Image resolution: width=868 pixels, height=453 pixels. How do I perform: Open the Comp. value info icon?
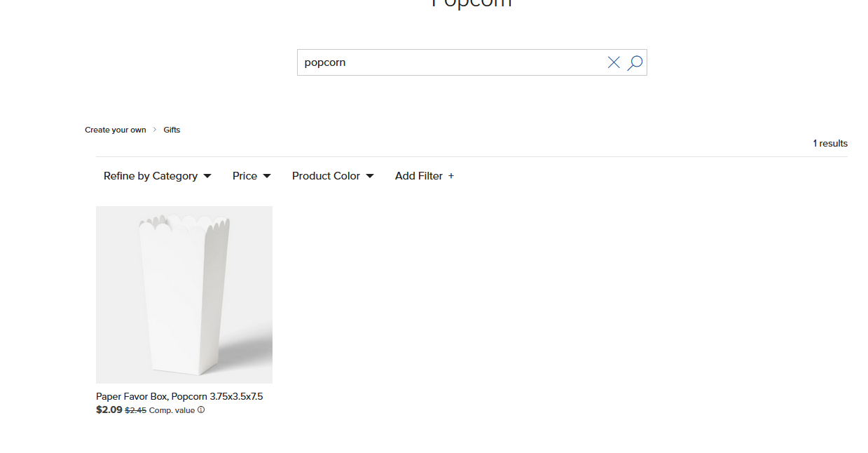[x=201, y=410]
